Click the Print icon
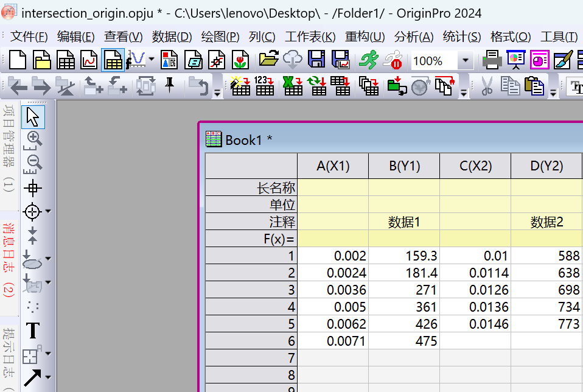 click(492, 60)
